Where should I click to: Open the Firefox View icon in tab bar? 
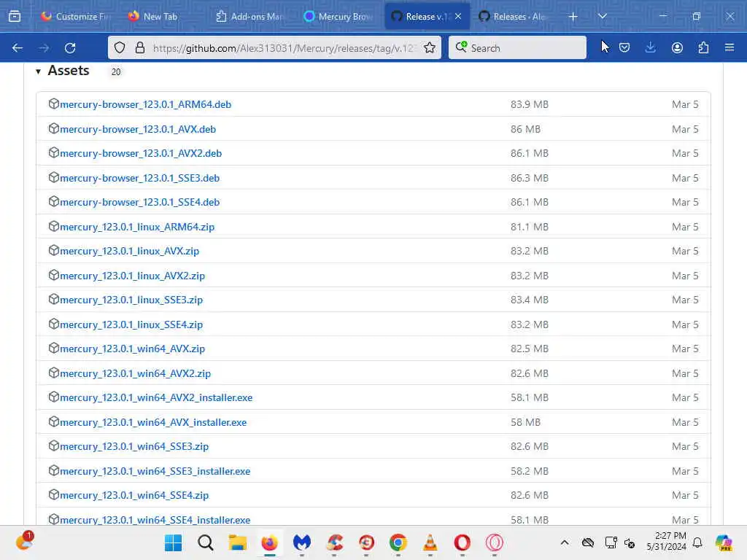15,17
